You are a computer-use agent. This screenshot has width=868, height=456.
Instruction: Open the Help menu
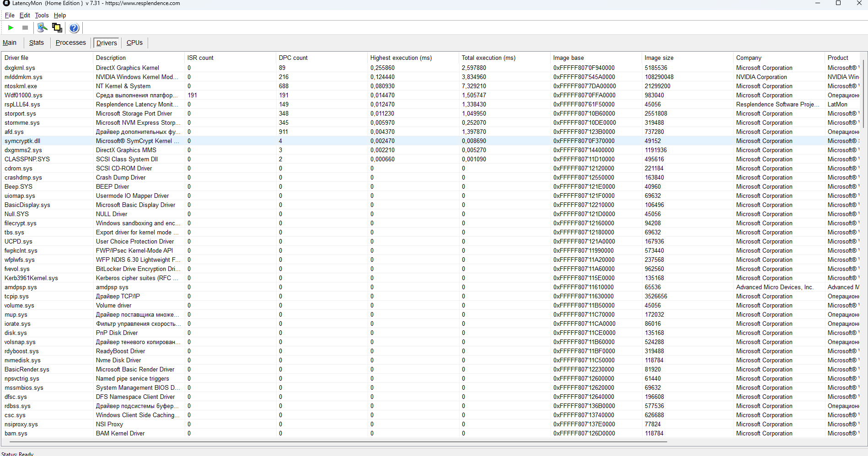pos(60,15)
